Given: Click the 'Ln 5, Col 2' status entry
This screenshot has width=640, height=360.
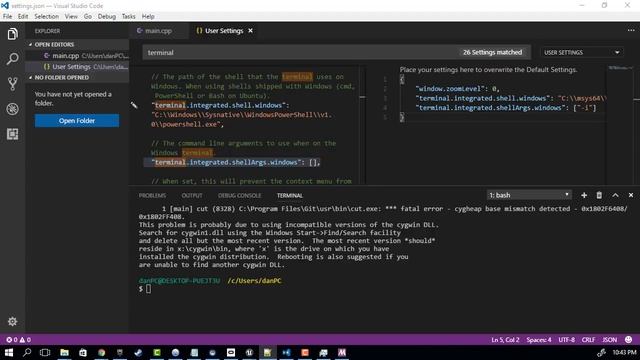Looking at the screenshot, I should click(x=505, y=340).
